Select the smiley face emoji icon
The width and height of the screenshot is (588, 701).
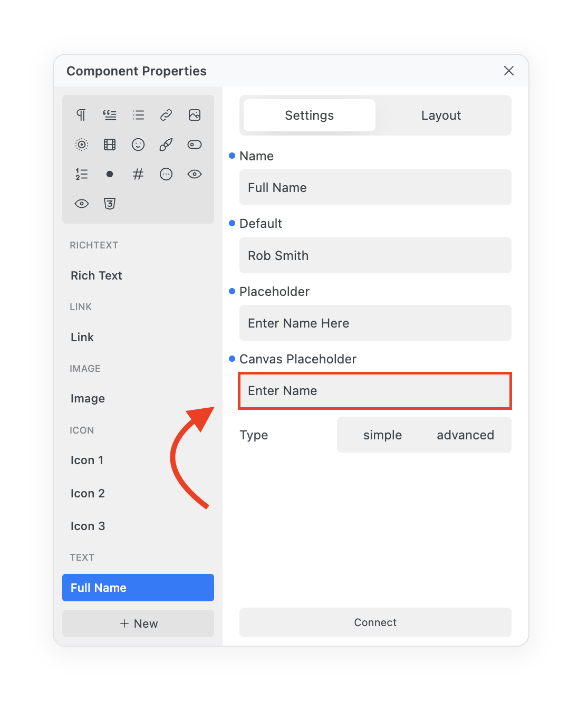pyautogui.click(x=138, y=145)
